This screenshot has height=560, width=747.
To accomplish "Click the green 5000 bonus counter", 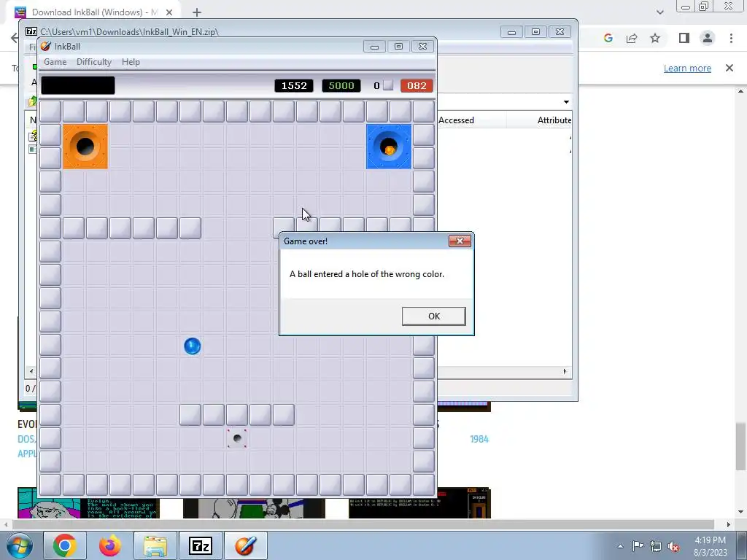I will pos(341,86).
